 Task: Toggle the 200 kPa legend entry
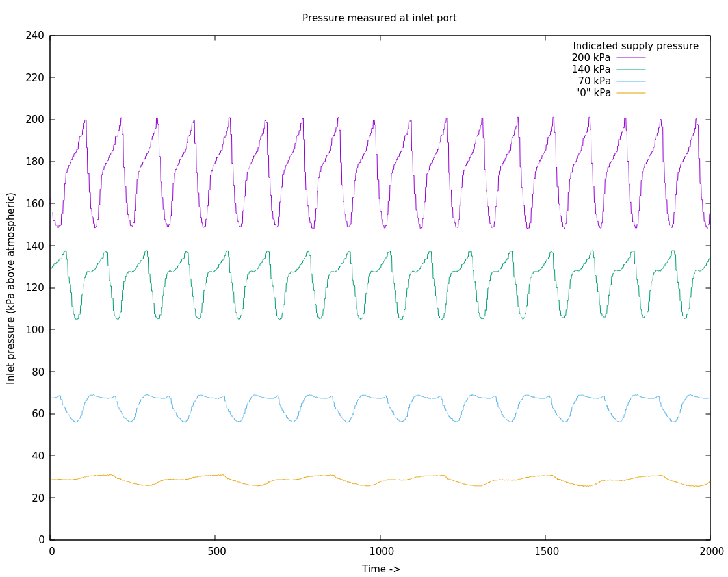(x=591, y=58)
